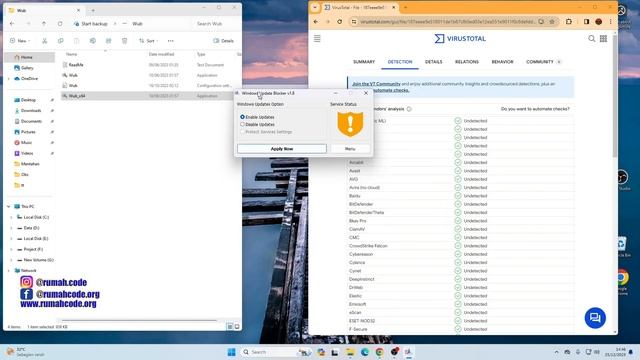640x360 pixels.
Task: Open the New dropdown in File Explorer
Action: click(x=20, y=41)
